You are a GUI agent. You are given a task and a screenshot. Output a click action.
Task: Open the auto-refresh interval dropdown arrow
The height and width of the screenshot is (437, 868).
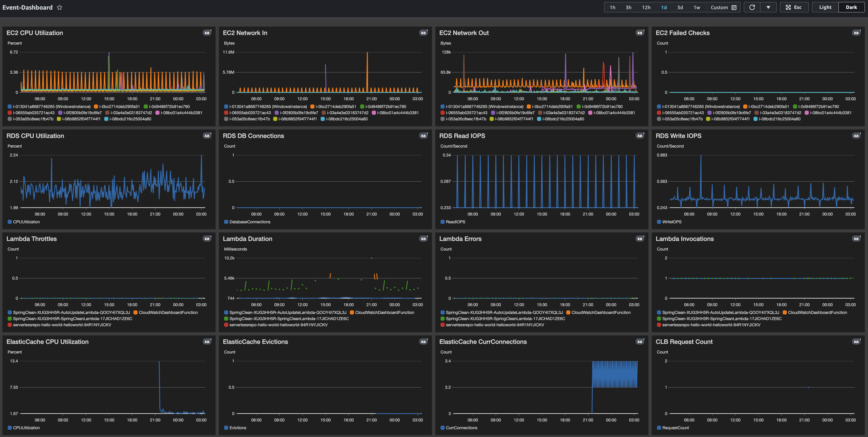769,7
